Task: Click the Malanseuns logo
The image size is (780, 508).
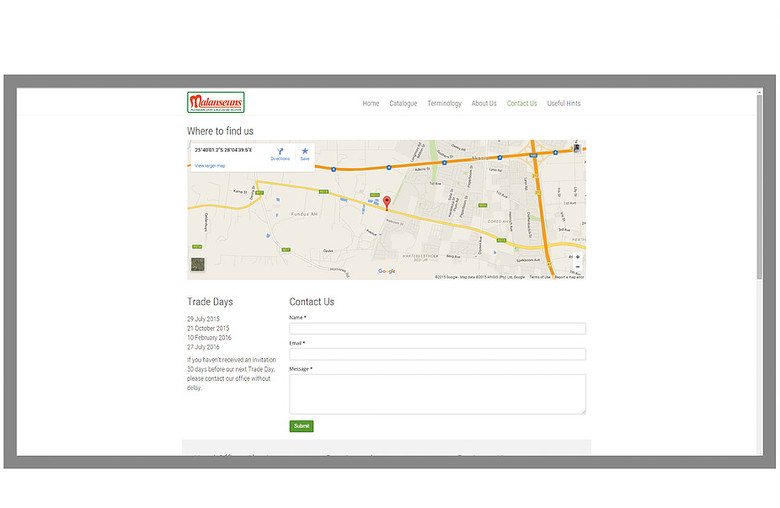Action: [216, 102]
